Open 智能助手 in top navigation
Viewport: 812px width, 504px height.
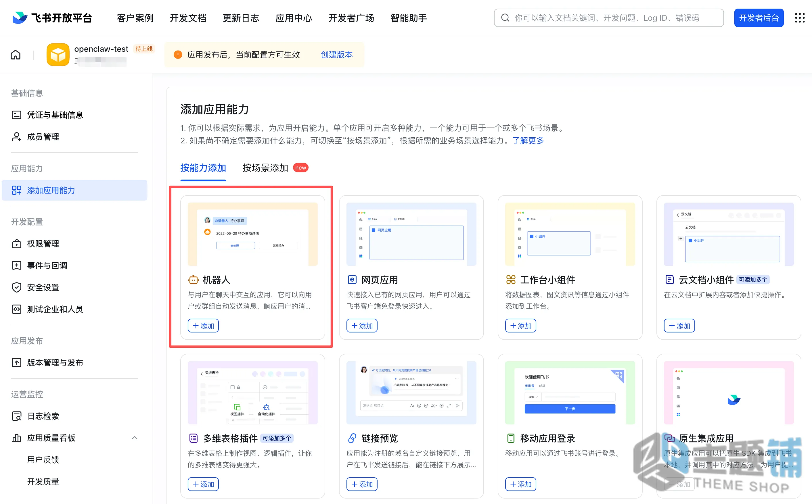point(409,18)
